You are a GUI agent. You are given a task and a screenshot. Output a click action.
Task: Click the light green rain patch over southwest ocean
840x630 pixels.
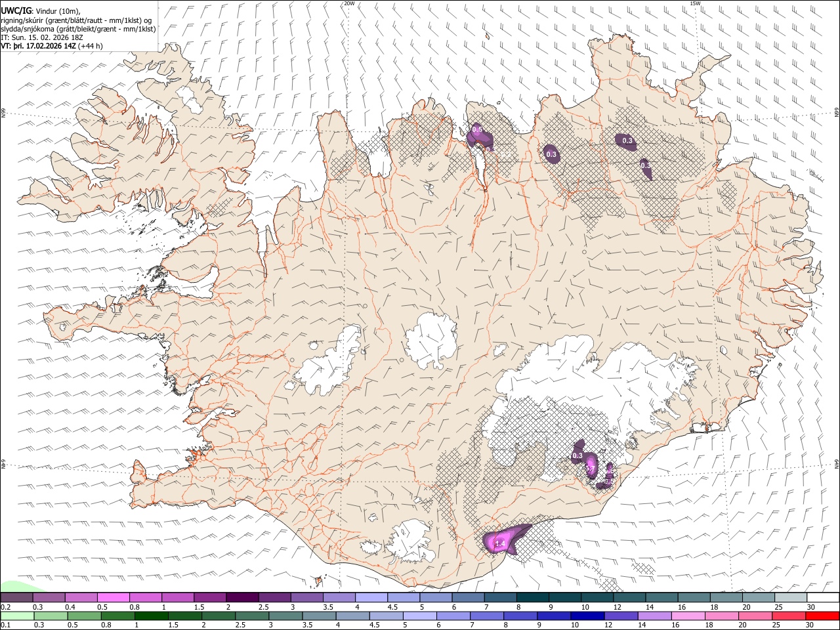coord(18,587)
